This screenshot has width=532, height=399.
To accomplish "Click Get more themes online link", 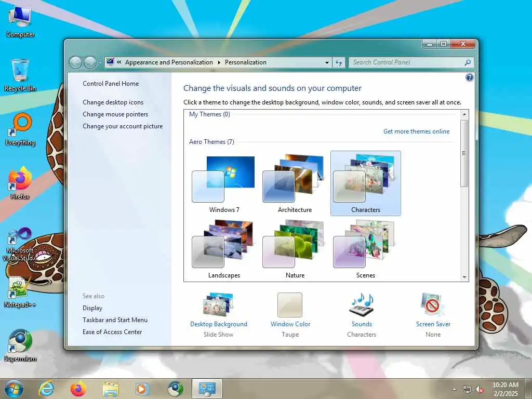I will pyautogui.click(x=416, y=131).
